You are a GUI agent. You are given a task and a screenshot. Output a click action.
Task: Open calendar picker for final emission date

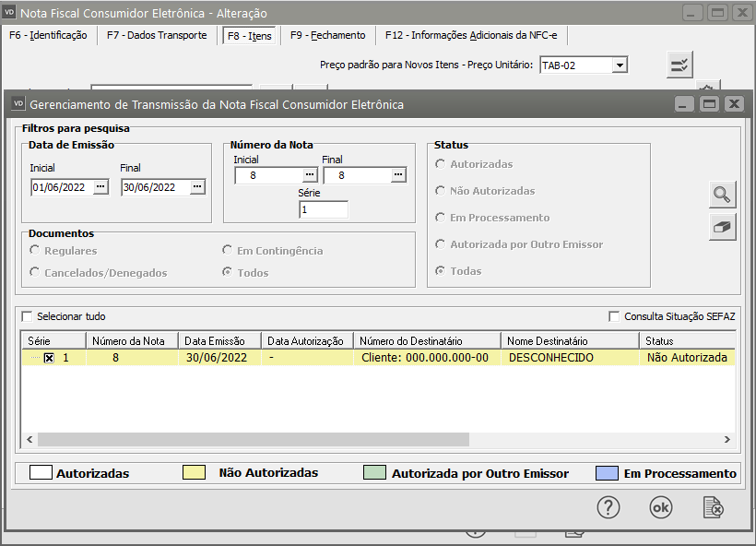click(196, 187)
